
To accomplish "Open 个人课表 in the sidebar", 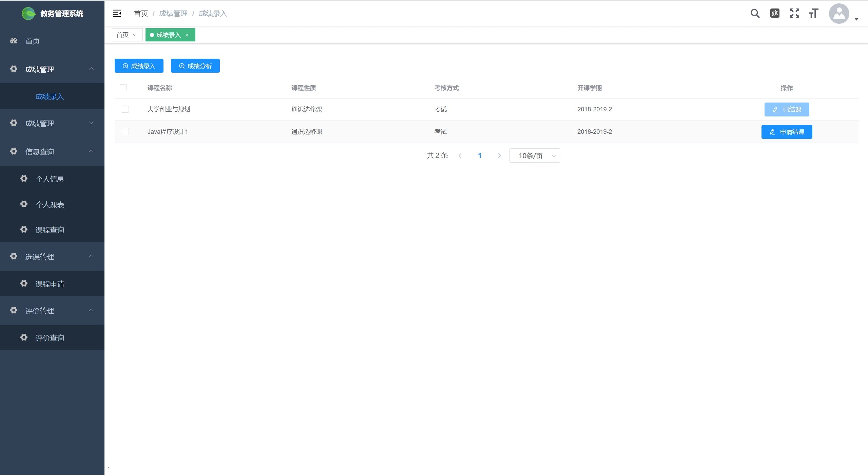I will (x=50, y=205).
